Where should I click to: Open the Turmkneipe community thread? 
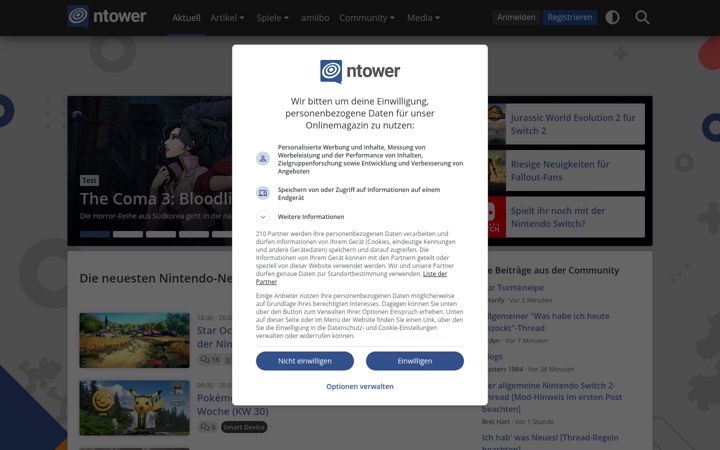[514, 287]
